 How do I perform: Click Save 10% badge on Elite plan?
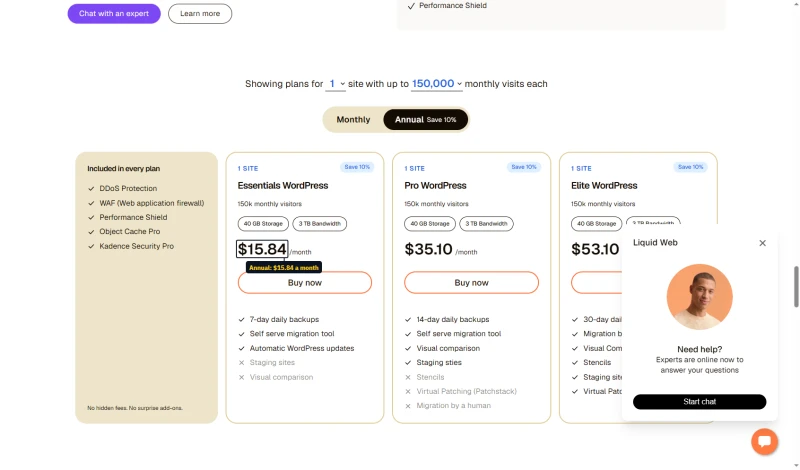coord(690,167)
